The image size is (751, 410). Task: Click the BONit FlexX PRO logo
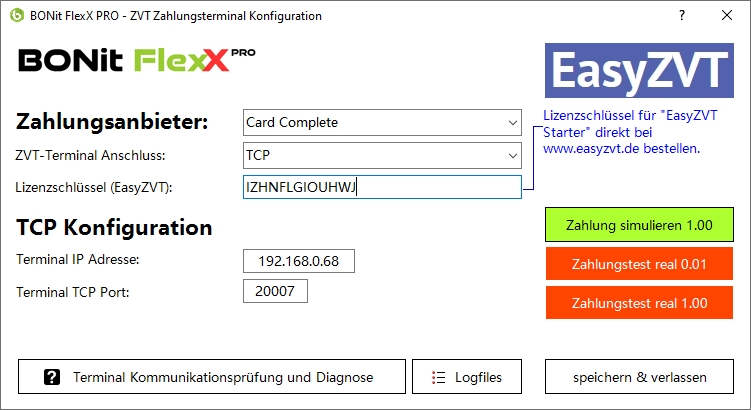pyautogui.click(x=137, y=60)
